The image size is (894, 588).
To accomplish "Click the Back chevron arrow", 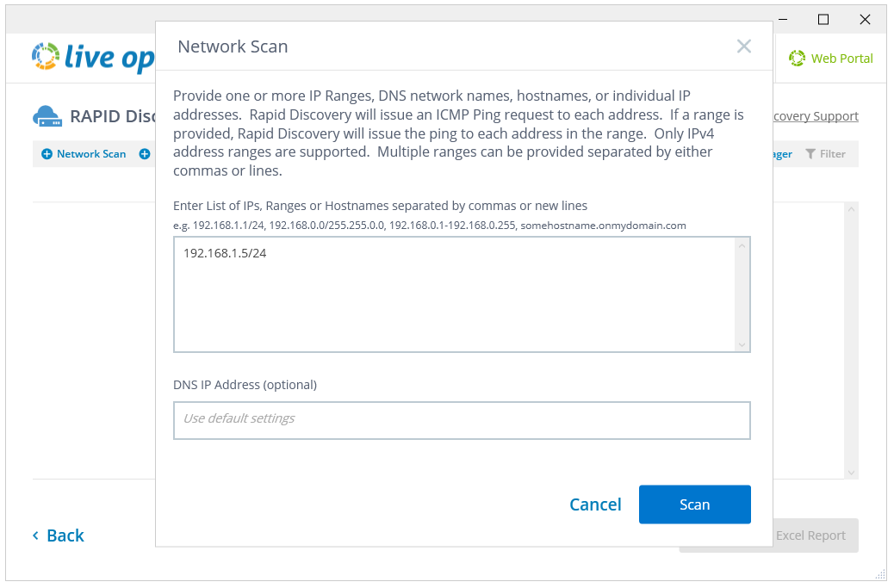I will pyautogui.click(x=35, y=535).
